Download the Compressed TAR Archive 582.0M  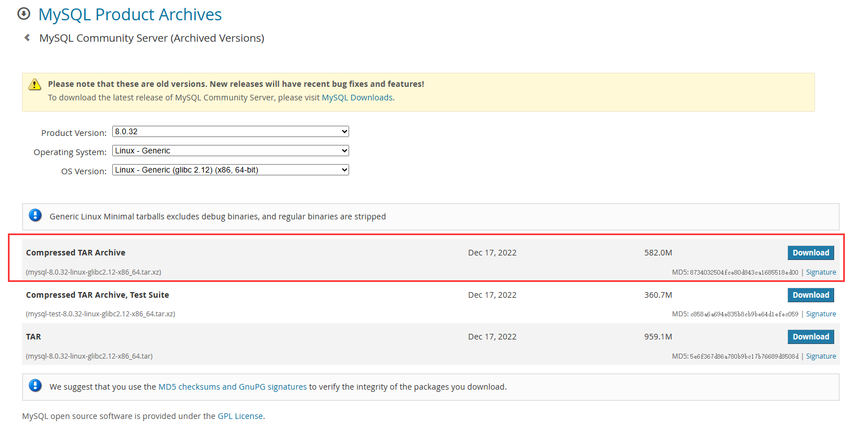coord(810,253)
